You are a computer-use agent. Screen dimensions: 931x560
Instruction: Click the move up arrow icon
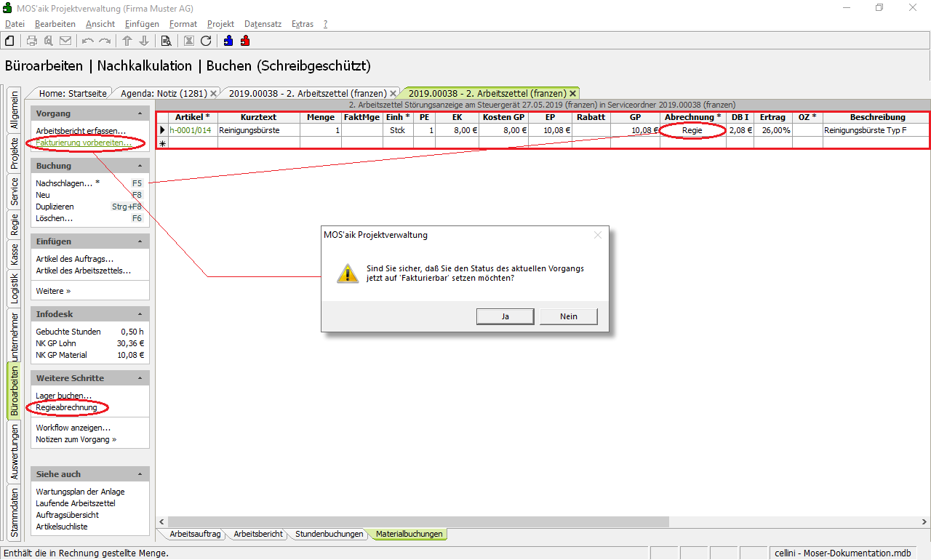coord(127,41)
